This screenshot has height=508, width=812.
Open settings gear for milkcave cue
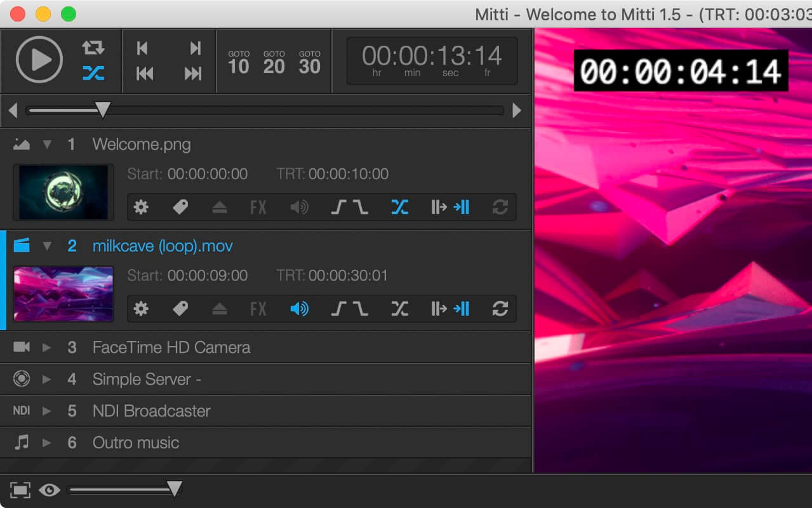141,309
